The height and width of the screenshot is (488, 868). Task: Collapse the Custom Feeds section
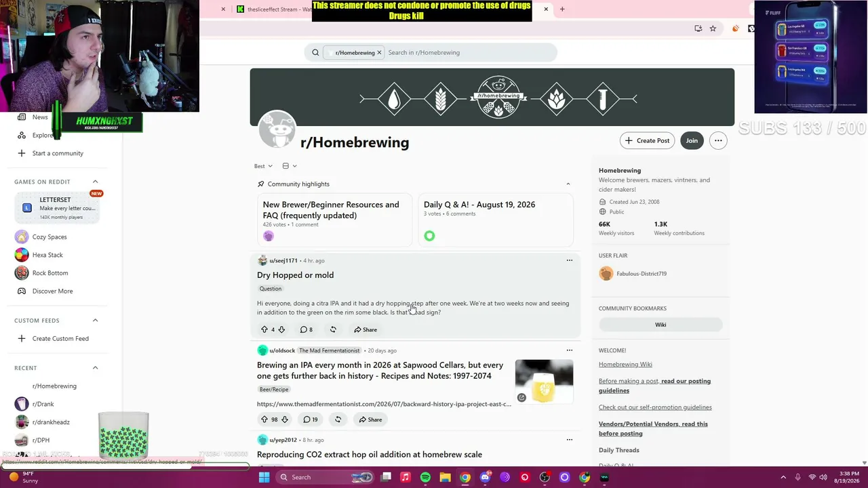[95, 321]
